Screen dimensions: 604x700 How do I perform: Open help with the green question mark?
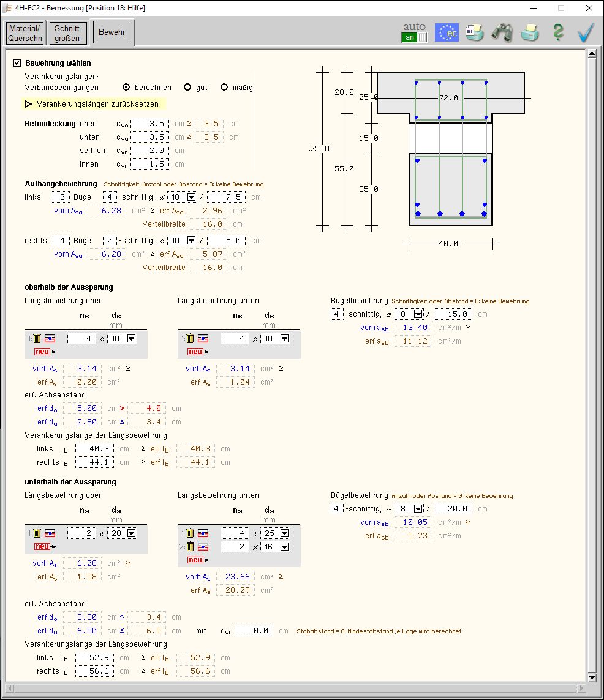(x=557, y=32)
